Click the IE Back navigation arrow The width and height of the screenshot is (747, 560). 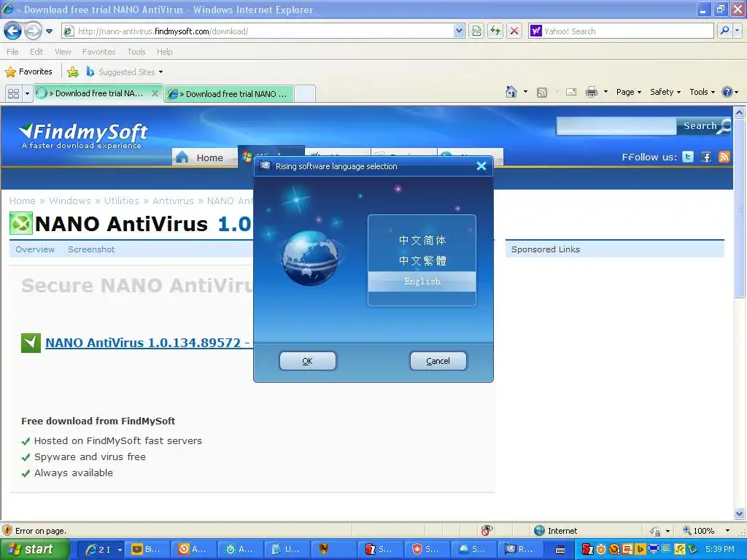13,31
